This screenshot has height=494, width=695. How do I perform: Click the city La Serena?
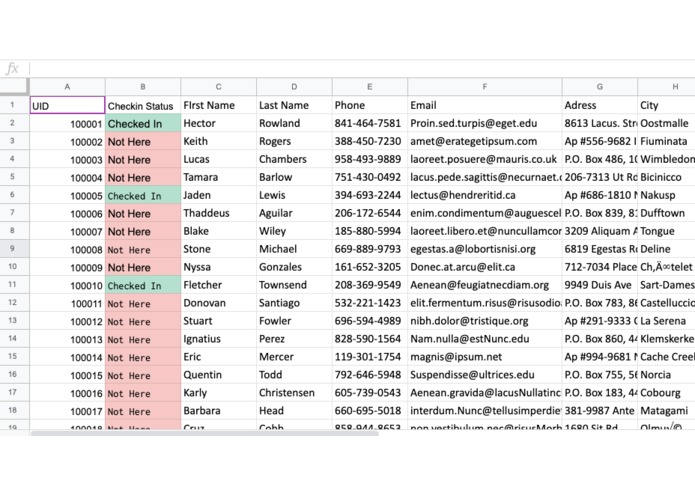pos(663,321)
